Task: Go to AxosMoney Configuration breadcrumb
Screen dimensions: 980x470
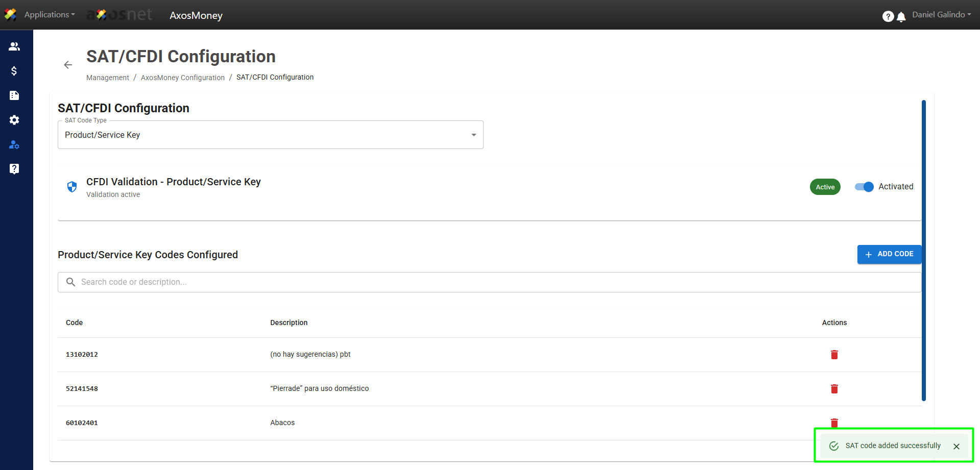Action: pyautogui.click(x=182, y=78)
